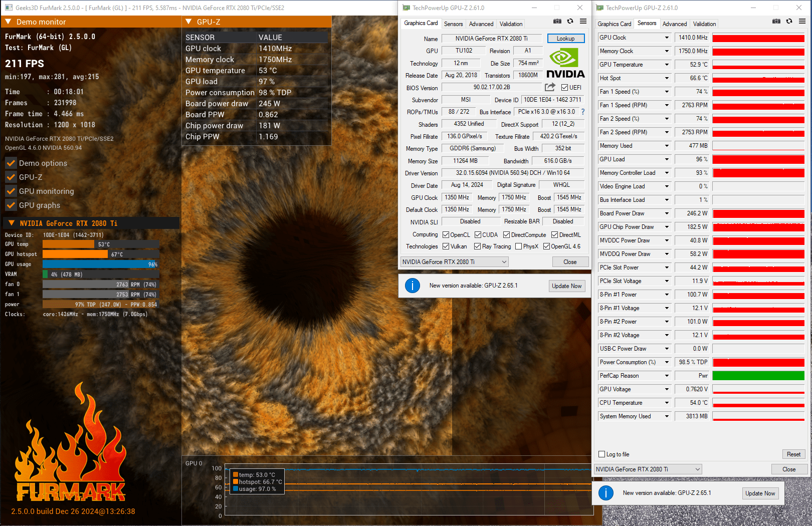
Task: Click refresh icon in GPU-Z Graphics Card window
Action: coord(570,21)
